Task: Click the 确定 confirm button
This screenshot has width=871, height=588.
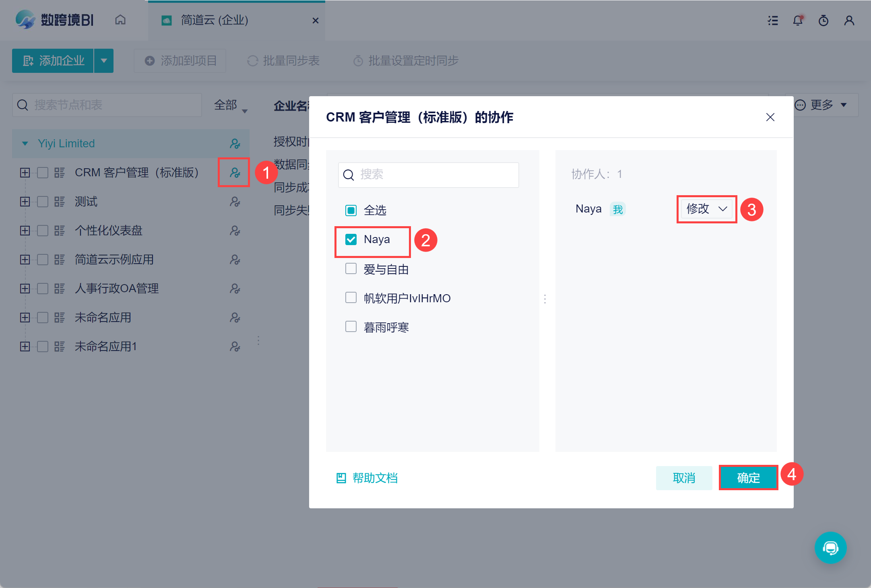Action: [748, 478]
